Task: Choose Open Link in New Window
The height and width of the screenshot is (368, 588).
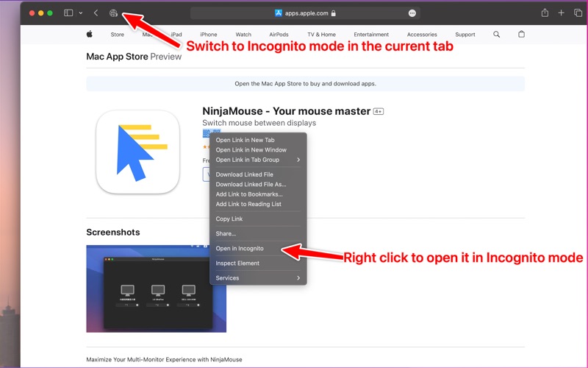Action: (258, 149)
